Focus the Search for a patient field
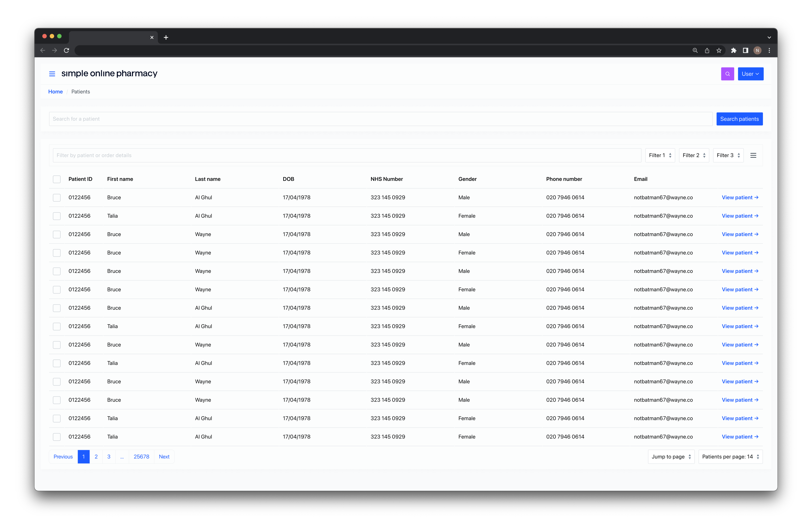This screenshot has height=532, width=812. pyautogui.click(x=380, y=119)
